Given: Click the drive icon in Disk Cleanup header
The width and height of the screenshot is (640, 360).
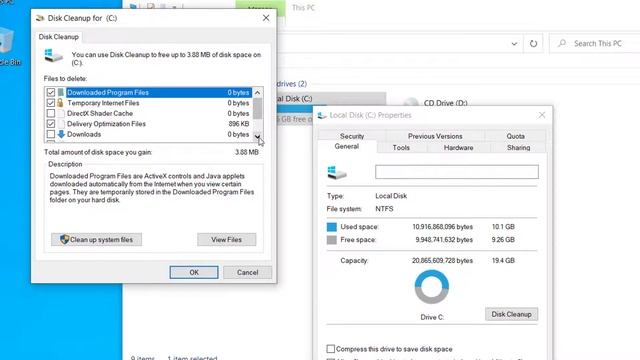Looking at the screenshot, I should pyautogui.click(x=53, y=56).
